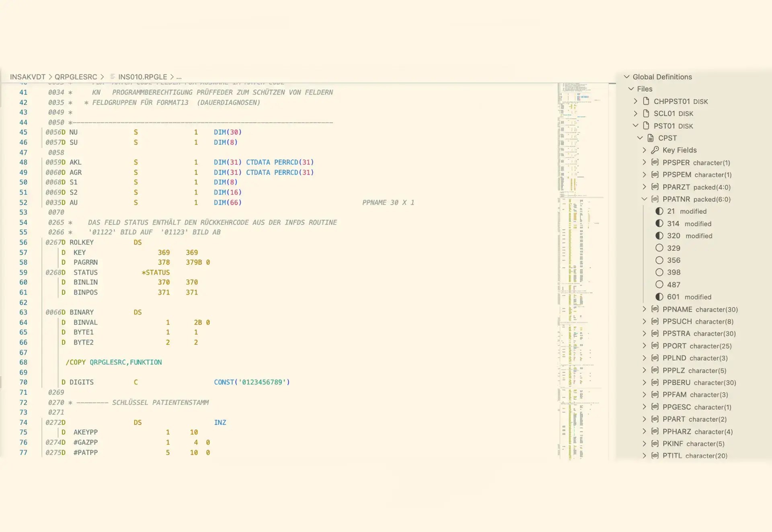Screen dimensions: 772x532
Task: Click the AKEYPP subfield name
Action: tap(86, 432)
